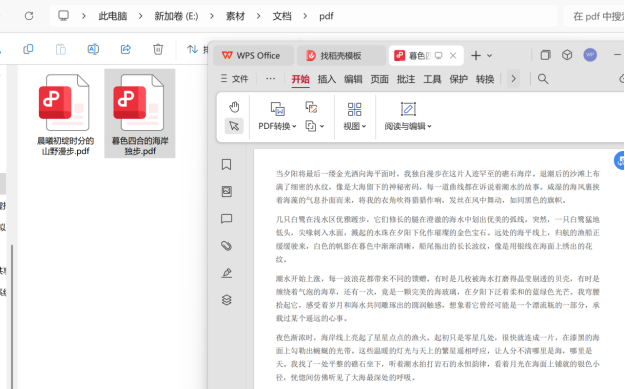The height and width of the screenshot is (389, 625).
Task: Click the Explorer navigation pane scrollbar
Action: (x=12, y=316)
